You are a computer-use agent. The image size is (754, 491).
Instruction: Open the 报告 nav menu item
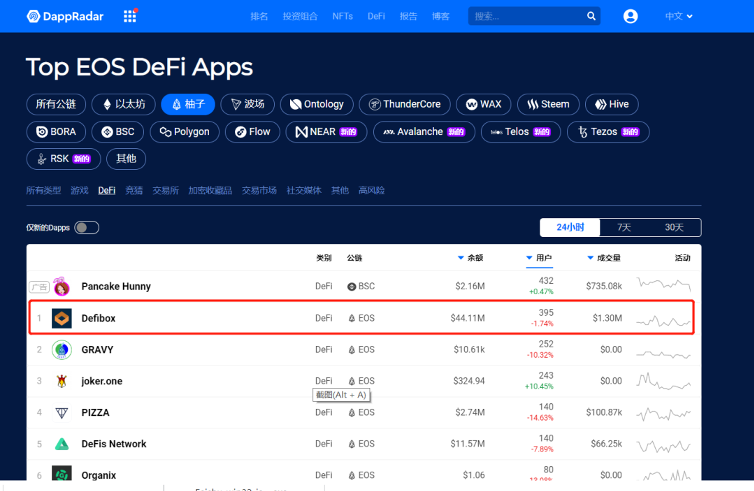tap(408, 16)
